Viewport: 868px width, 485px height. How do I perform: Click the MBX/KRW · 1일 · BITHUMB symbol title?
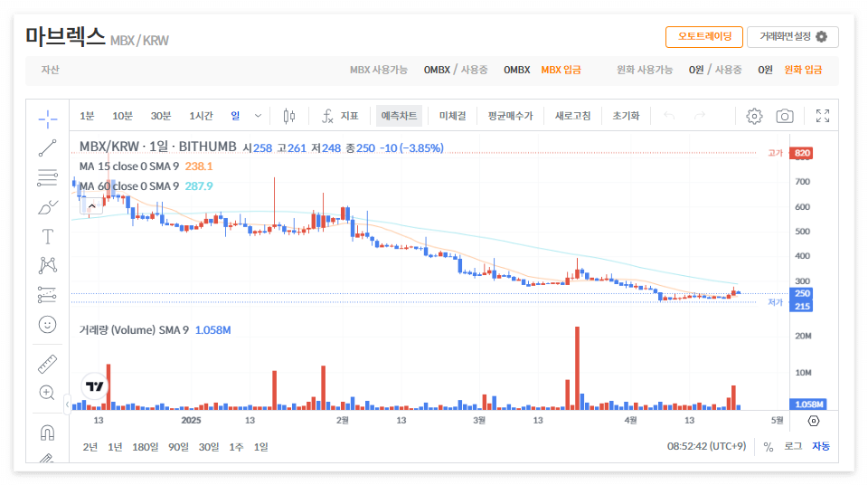157,147
